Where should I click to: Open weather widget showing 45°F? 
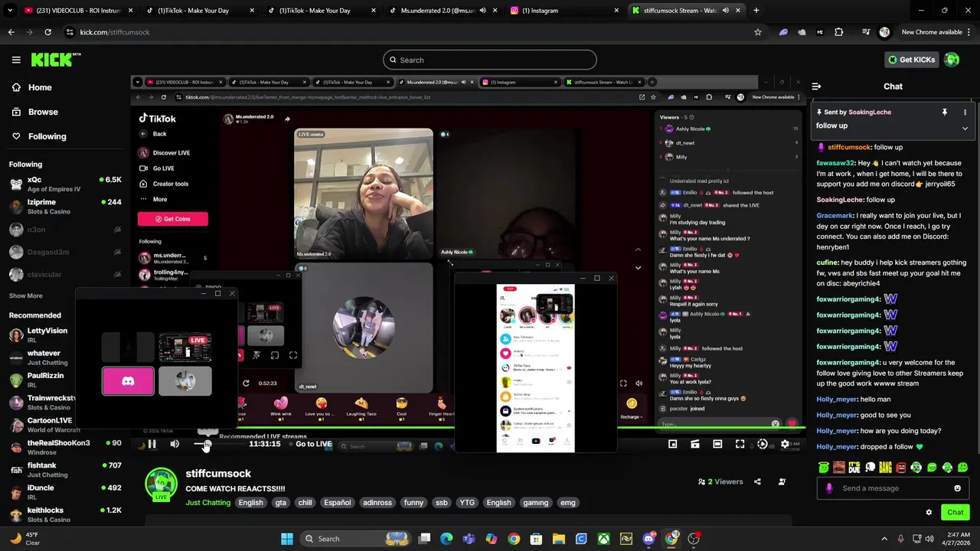point(24,539)
